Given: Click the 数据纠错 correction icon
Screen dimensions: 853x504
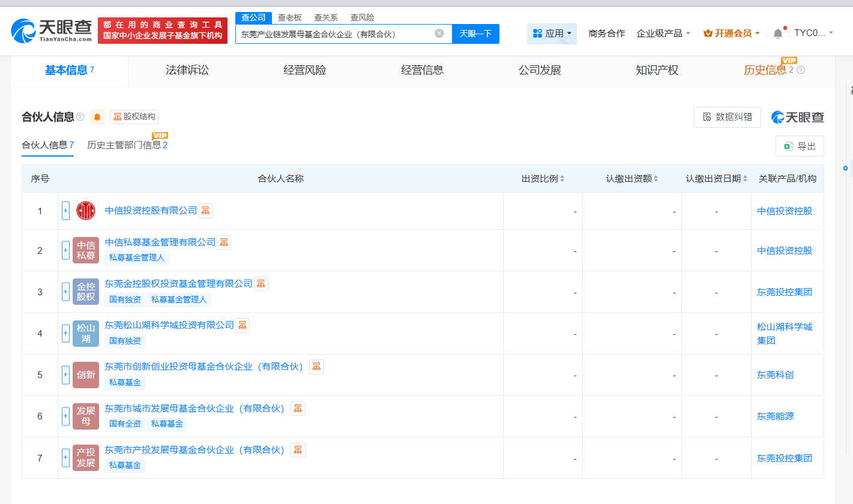Looking at the screenshot, I should (705, 117).
